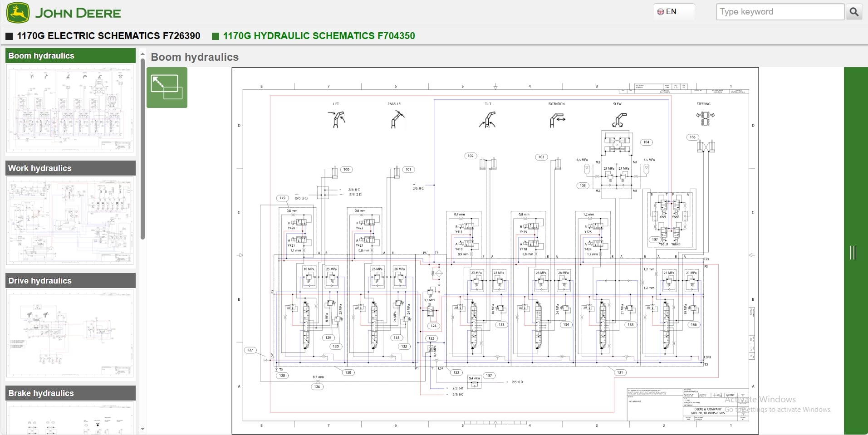Click the search magnifier icon
The image size is (868, 435).
pyautogui.click(x=854, y=12)
